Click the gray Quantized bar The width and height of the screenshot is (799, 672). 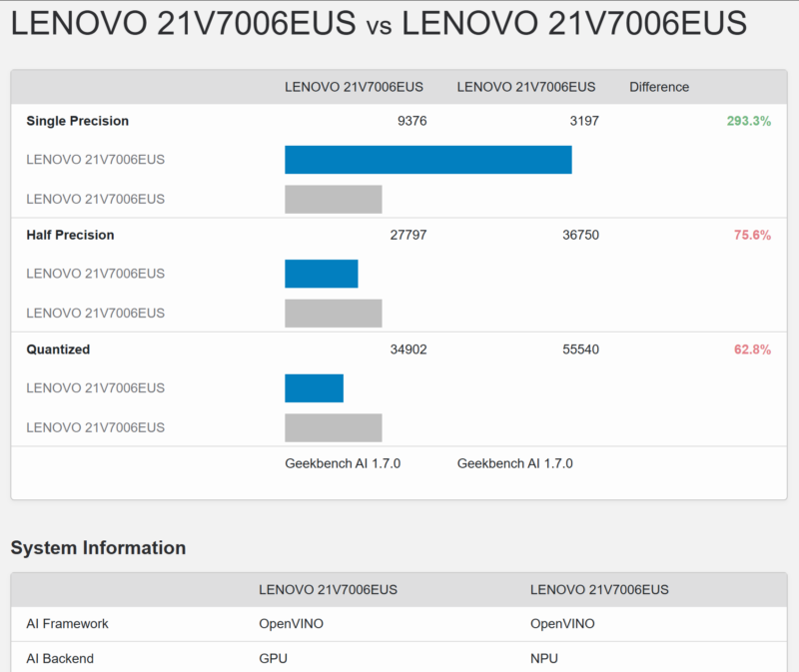(x=334, y=427)
